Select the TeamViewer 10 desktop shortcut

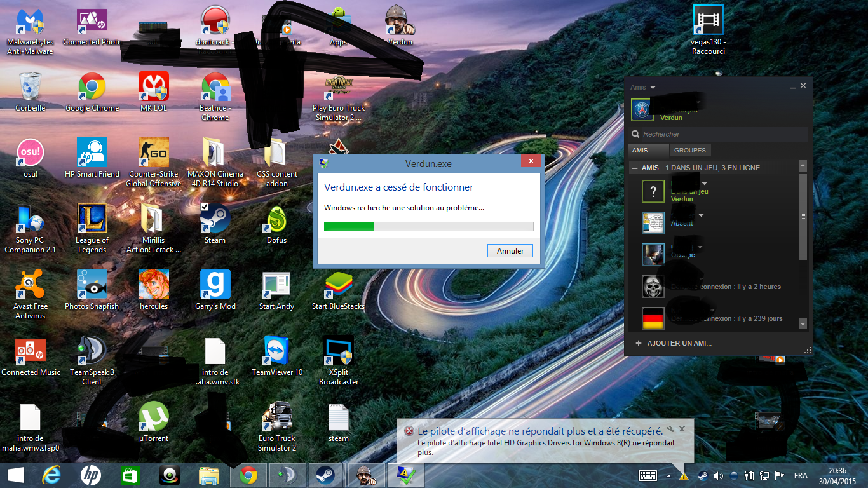(277, 356)
